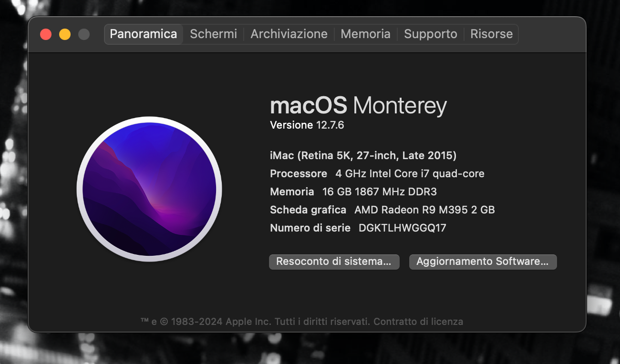
Task: Click the macOS Monterey logo image
Action: point(149,189)
